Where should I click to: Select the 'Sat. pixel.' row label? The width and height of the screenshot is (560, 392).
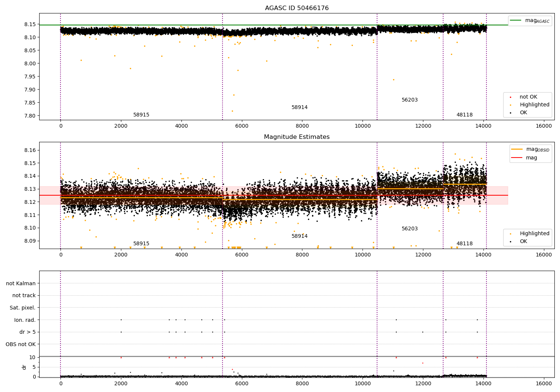tap(23, 308)
